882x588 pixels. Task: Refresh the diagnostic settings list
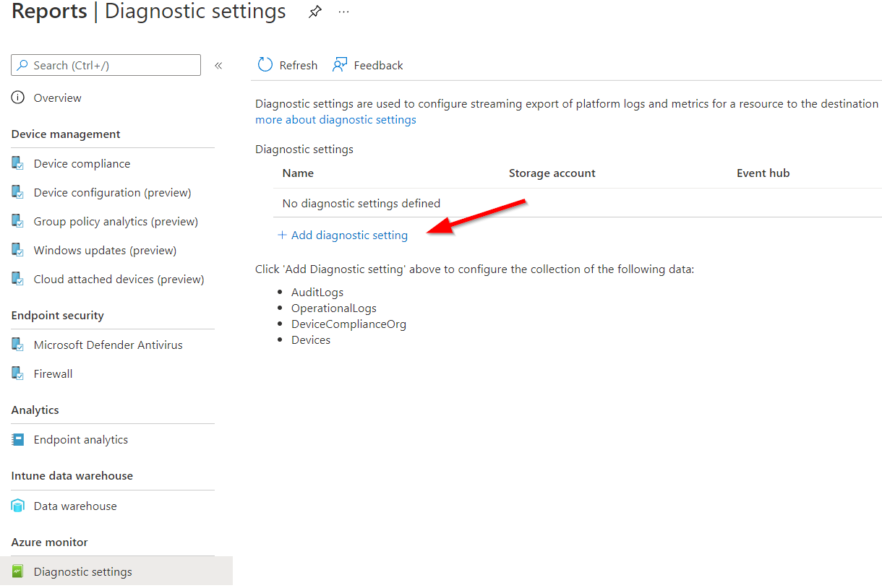pos(287,65)
